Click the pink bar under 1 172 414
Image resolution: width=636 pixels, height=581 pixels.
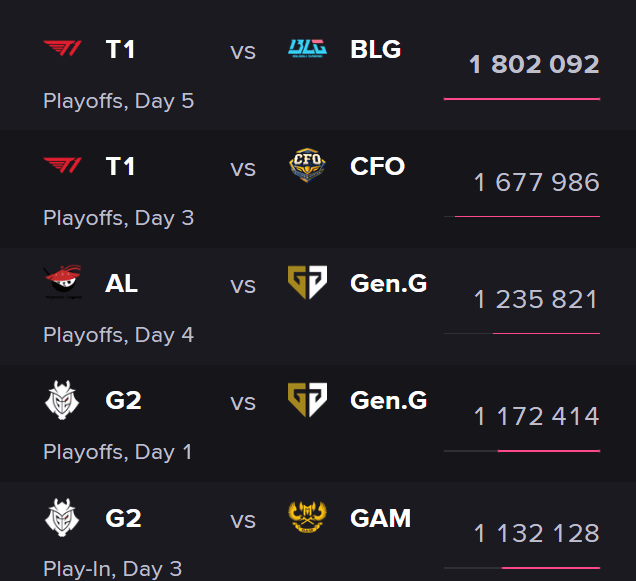click(549, 451)
